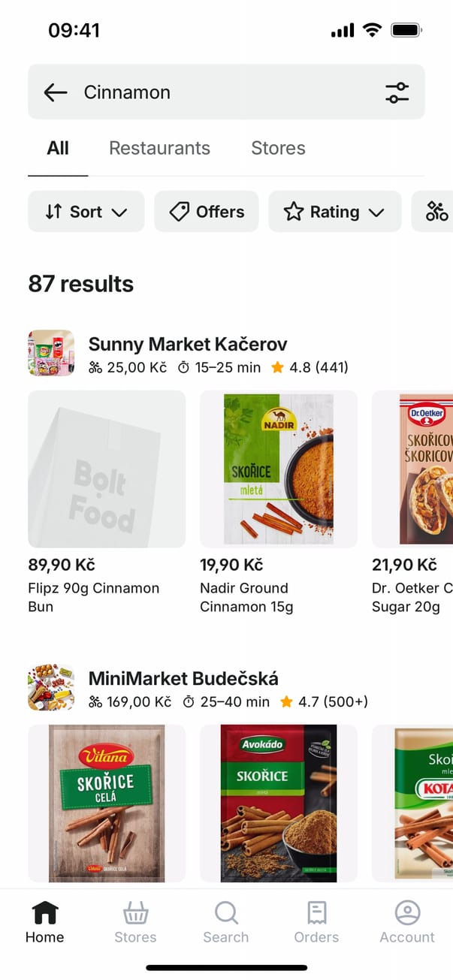Select the Vitana Skořice Celá product image

pyautogui.click(x=107, y=803)
